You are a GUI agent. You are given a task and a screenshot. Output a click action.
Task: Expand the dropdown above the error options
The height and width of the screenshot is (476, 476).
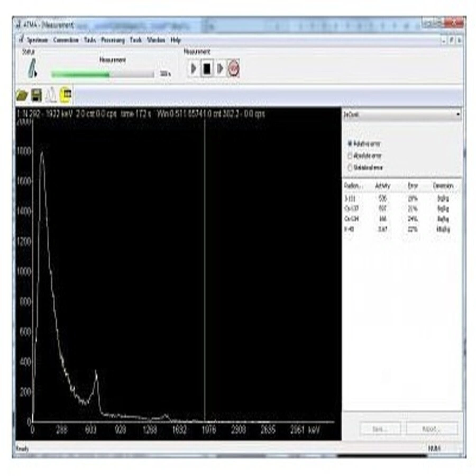457,114
